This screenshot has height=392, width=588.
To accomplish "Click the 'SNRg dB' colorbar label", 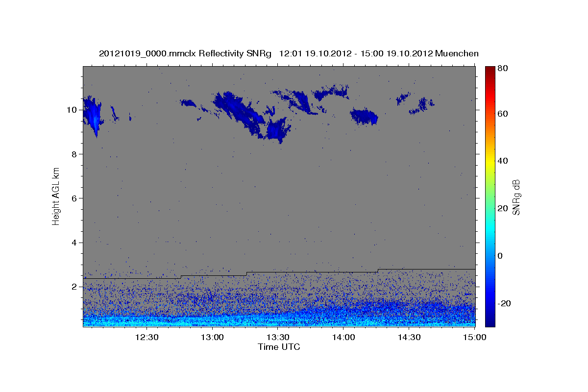I will (x=516, y=197).
